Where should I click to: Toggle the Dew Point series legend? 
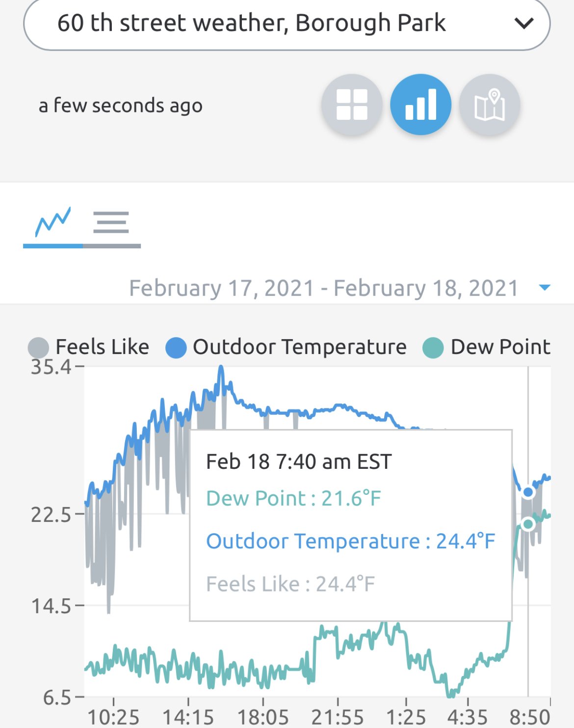pos(486,347)
